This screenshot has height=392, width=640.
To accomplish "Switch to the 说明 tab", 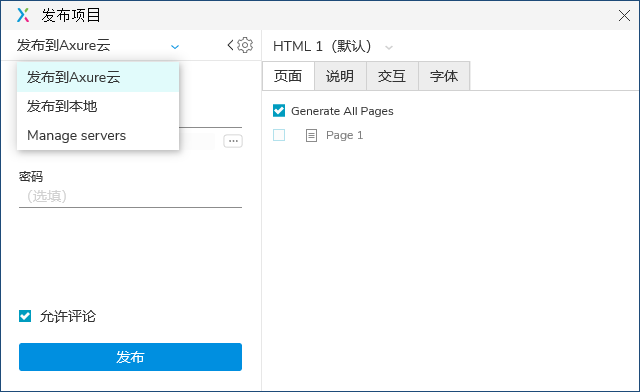I will [x=340, y=76].
